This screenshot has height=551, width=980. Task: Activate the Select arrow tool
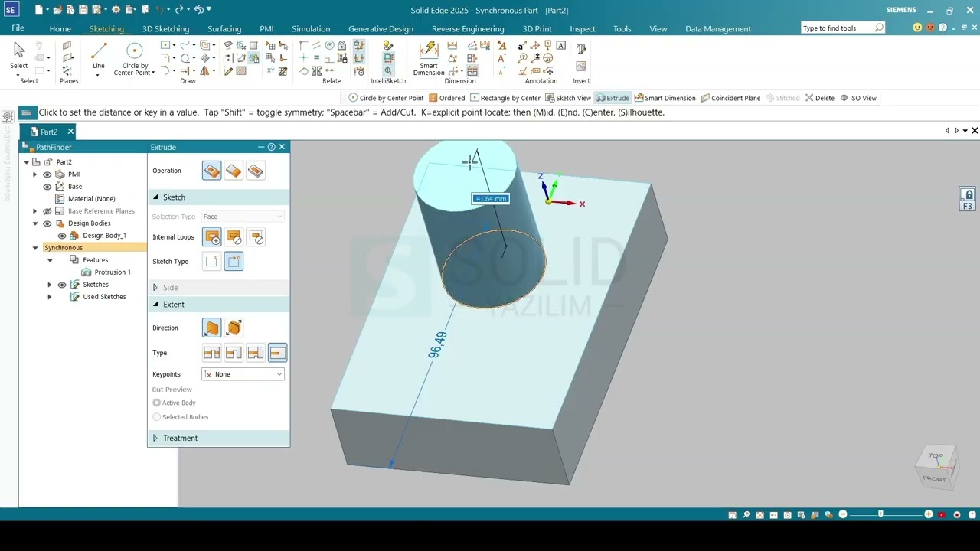19,55
